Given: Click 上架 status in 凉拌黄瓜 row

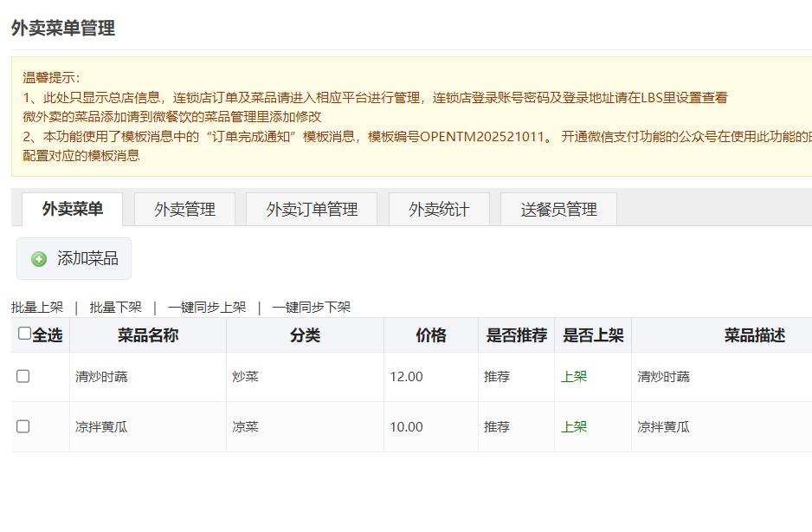Looking at the screenshot, I should click(573, 427).
